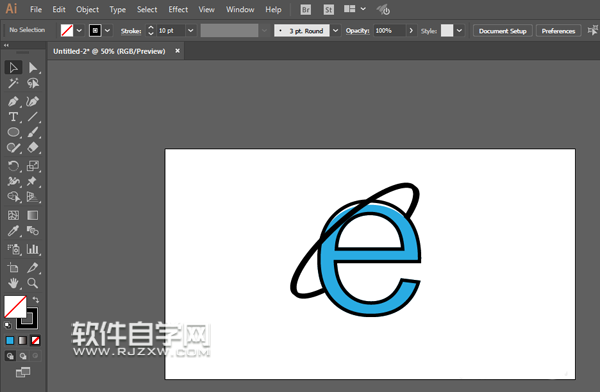Select the Curvature tool
The height and width of the screenshot is (392, 600).
(33, 101)
